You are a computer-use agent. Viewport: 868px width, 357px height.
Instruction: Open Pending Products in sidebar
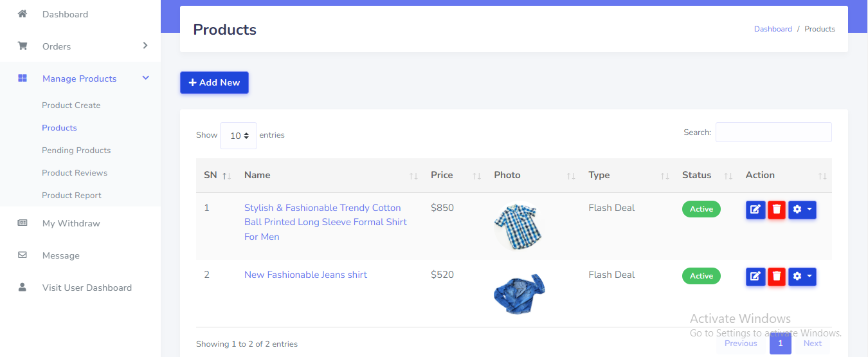click(x=76, y=151)
